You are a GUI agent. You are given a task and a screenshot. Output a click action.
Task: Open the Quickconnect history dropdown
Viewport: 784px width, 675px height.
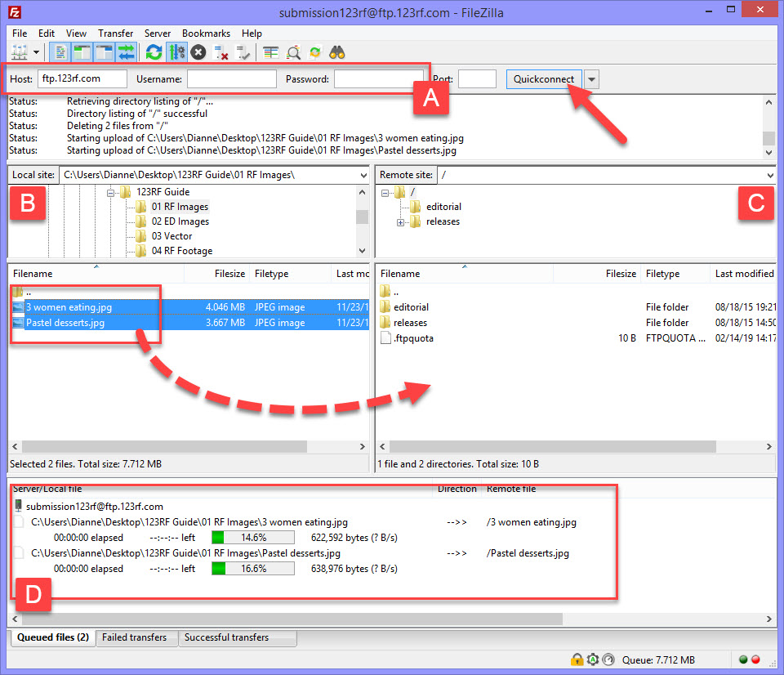(x=591, y=79)
